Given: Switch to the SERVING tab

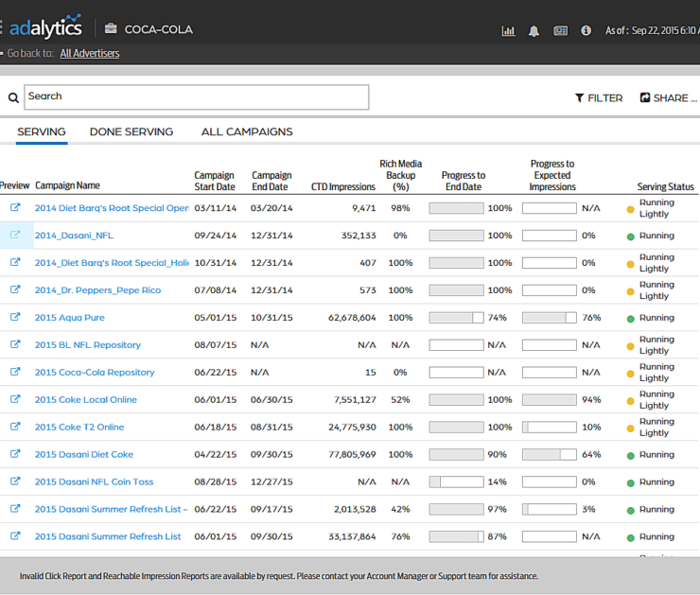Looking at the screenshot, I should tap(42, 131).
